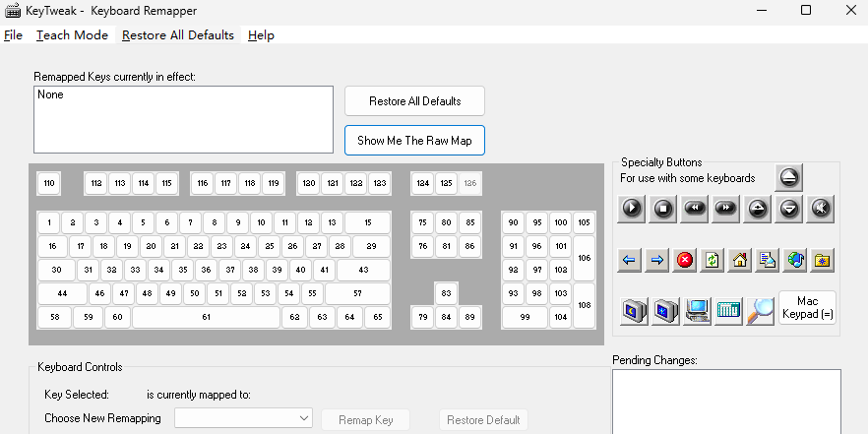The image size is (868, 434).
Task: Select wide keyboard key 15
Action: click(x=368, y=222)
